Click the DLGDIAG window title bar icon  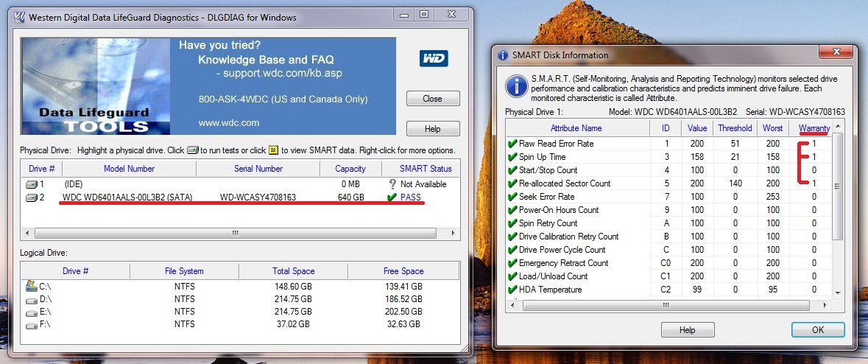pos(19,17)
